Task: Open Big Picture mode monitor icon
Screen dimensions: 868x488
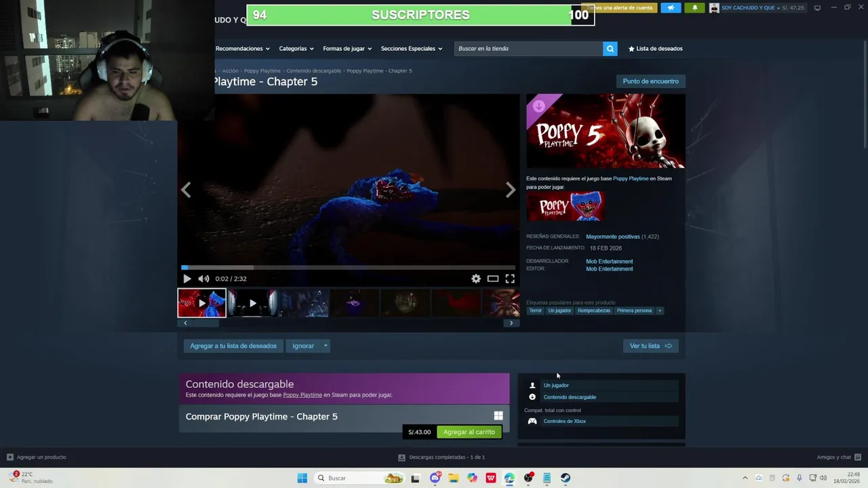Action: pyautogui.click(x=817, y=7)
